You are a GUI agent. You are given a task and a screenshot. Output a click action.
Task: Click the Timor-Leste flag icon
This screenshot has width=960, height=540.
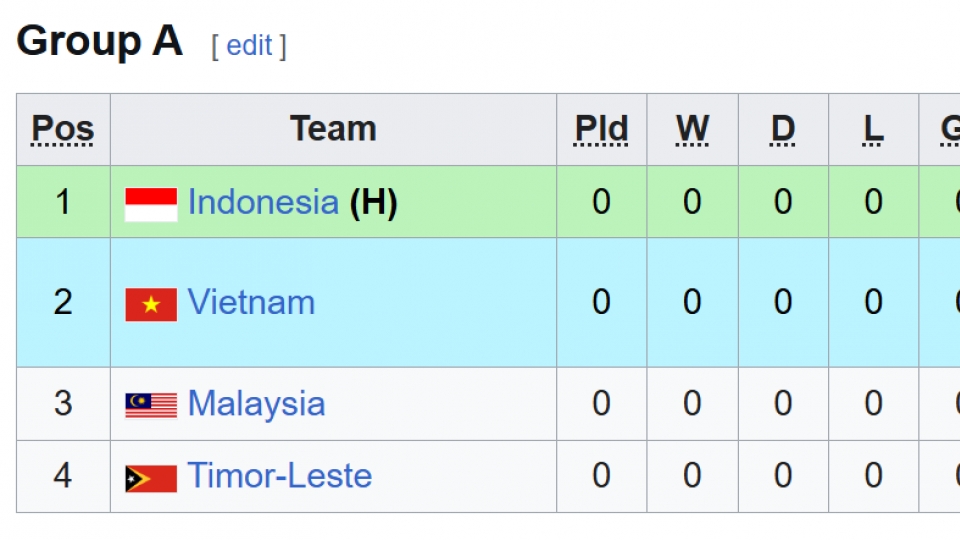click(151, 477)
